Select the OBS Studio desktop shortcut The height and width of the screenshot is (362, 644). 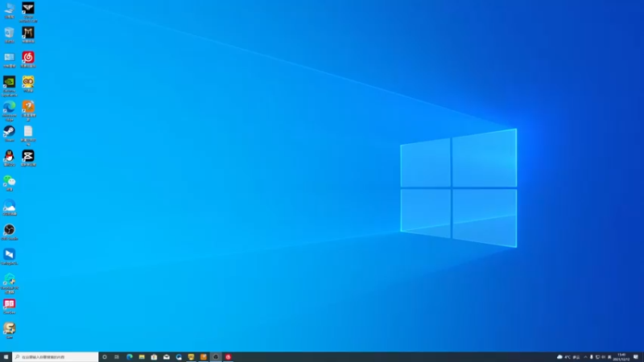click(x=10, y=232)
